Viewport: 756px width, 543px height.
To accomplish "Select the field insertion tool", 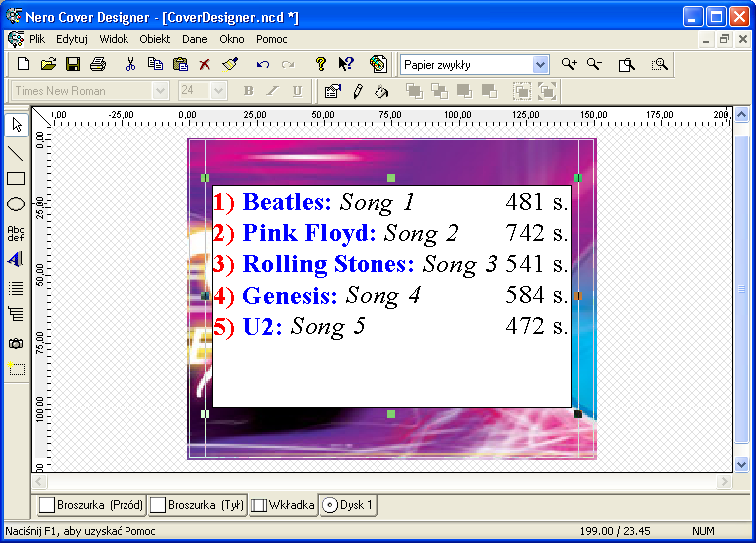I will coord(16,369).
